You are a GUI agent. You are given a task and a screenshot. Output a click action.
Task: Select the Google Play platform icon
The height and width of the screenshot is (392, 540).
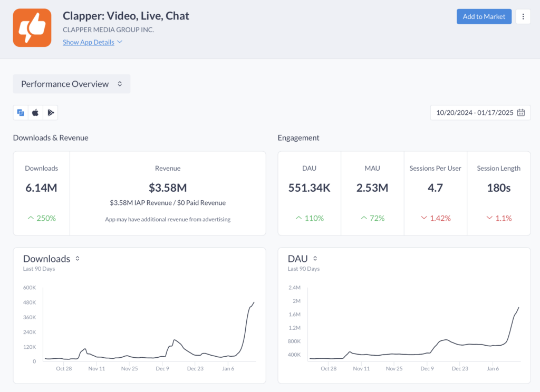click(50, 113)
